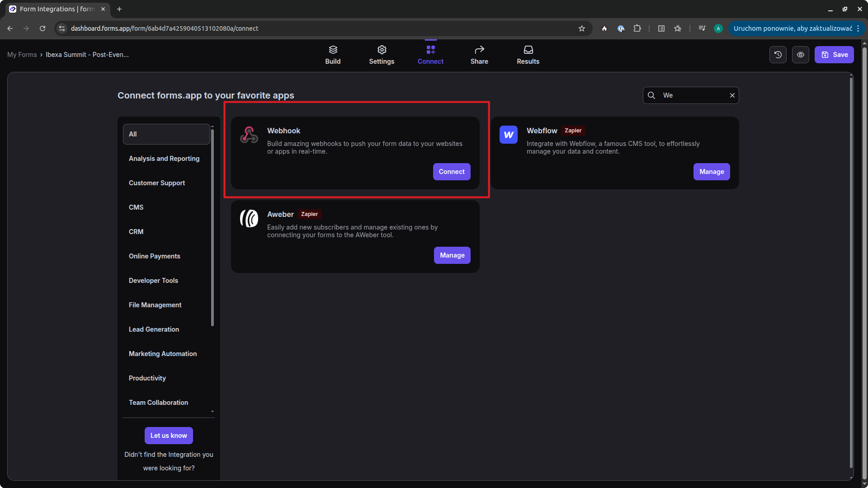
Task: Go to My Forms breadcrumb
Action: 22,55
